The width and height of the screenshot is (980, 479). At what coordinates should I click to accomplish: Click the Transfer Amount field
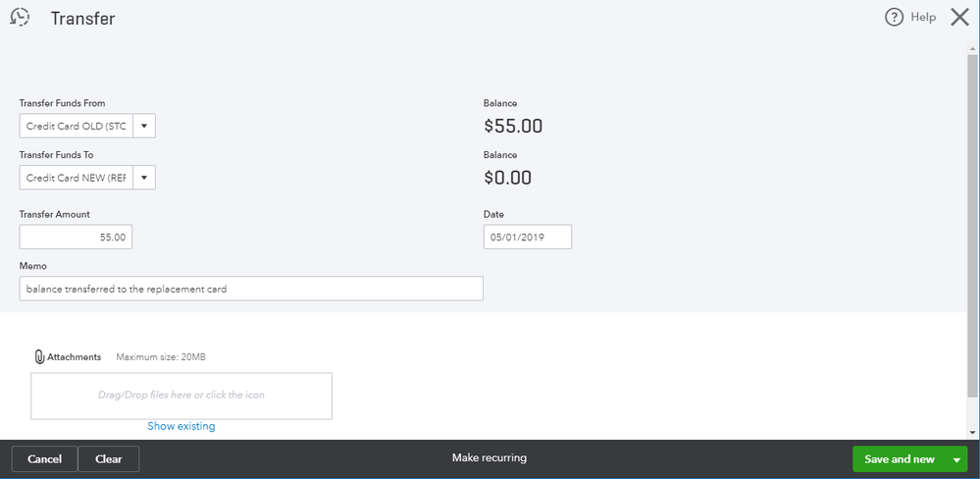coord(76,238)
